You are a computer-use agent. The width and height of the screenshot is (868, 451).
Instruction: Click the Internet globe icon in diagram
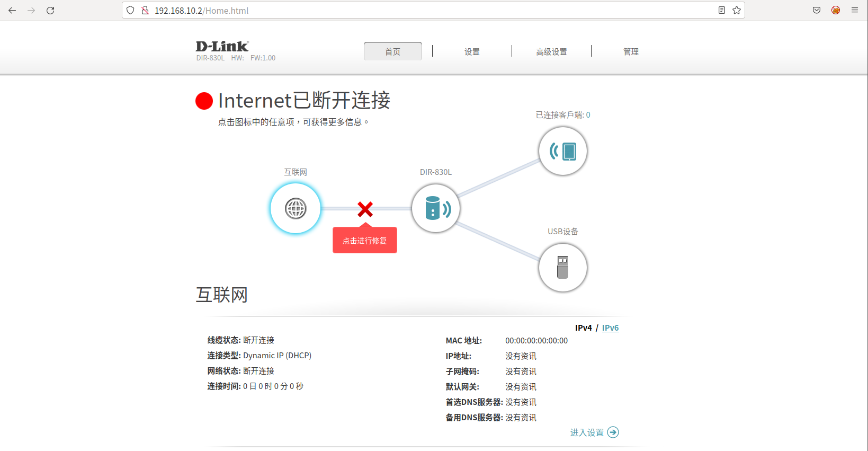click(296, 208)
